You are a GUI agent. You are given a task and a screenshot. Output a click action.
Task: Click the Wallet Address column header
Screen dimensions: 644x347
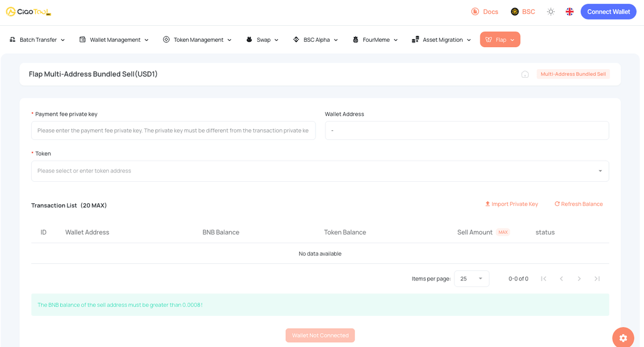click(87, 232)
